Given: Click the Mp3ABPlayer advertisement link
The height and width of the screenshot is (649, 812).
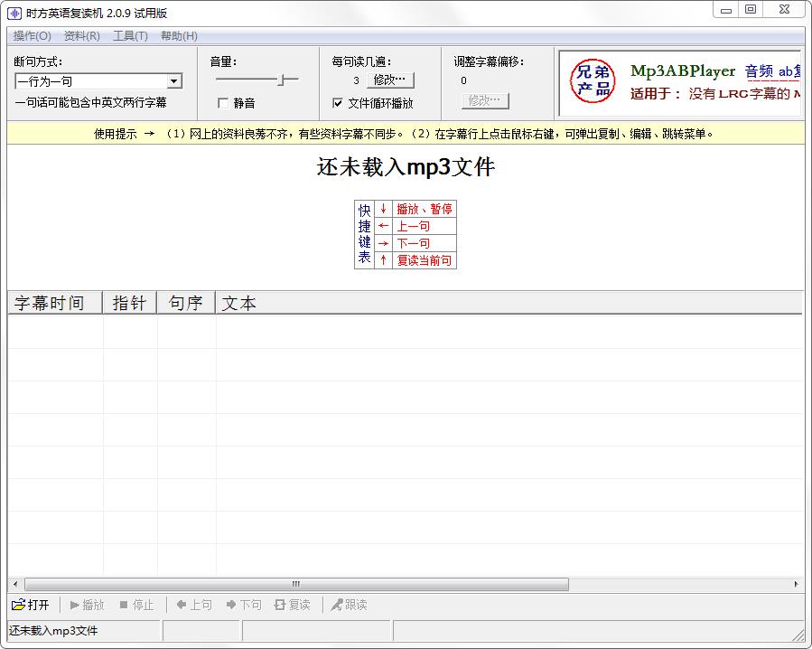Looking at the screenshot, I should pos(683,71).
